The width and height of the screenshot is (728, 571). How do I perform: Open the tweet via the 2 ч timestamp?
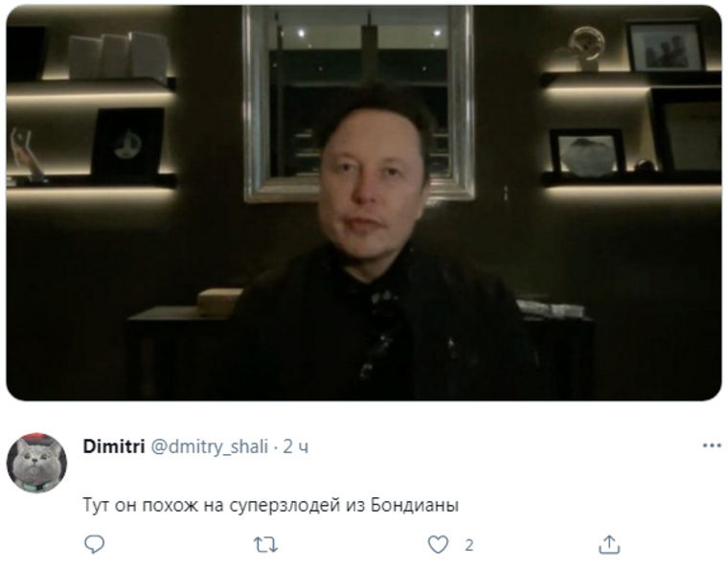click(x=296, y=446)
